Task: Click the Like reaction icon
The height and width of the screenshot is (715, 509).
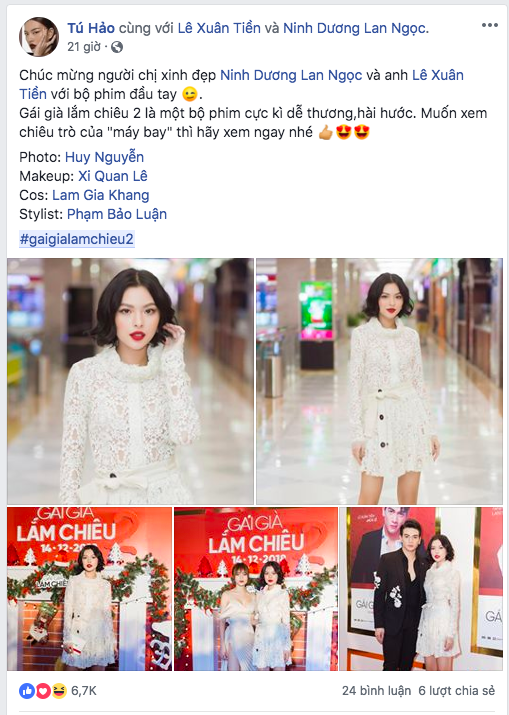Action: click(26, 691)
